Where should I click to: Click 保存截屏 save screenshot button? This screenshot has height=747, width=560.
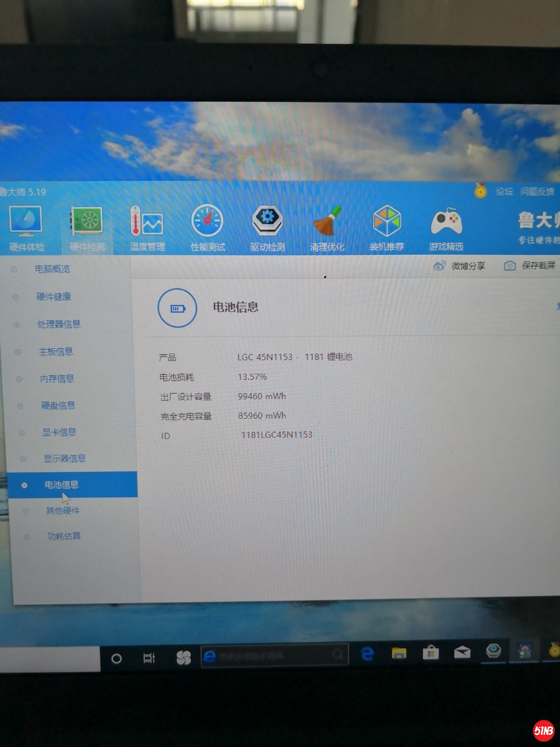click(530, 265)
